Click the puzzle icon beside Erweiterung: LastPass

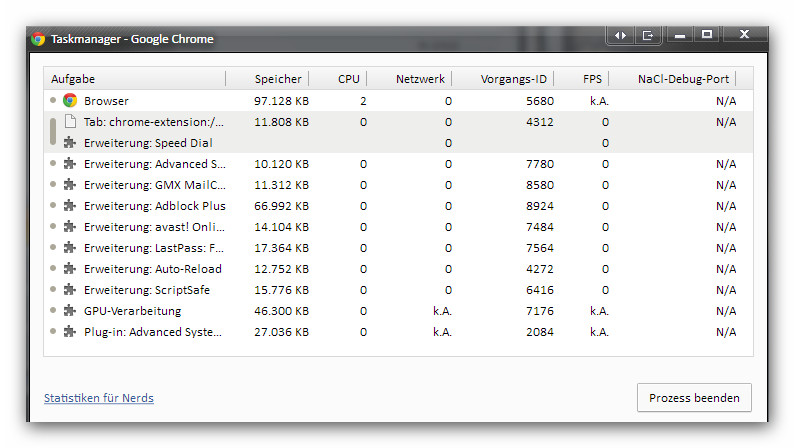(x=69, y=248)
